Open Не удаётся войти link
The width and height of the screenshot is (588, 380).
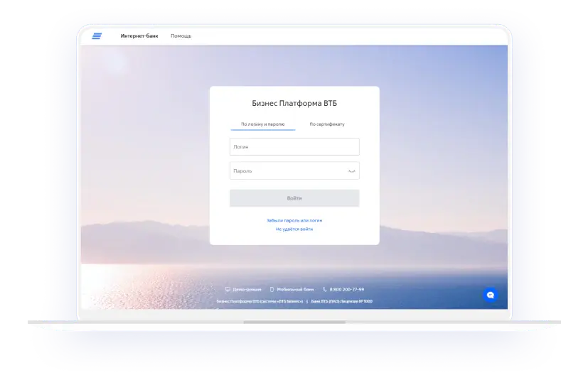click(294, 229)
